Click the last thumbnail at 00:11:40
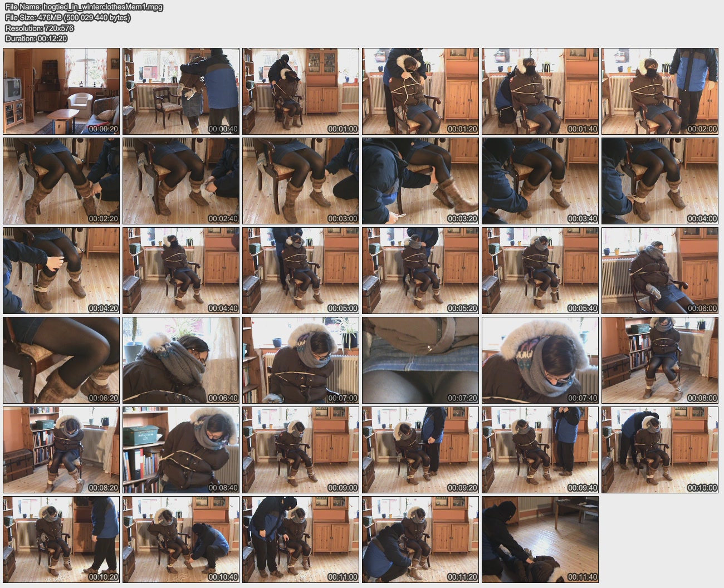Screen dimensions: 724x588 click(540, 540)
